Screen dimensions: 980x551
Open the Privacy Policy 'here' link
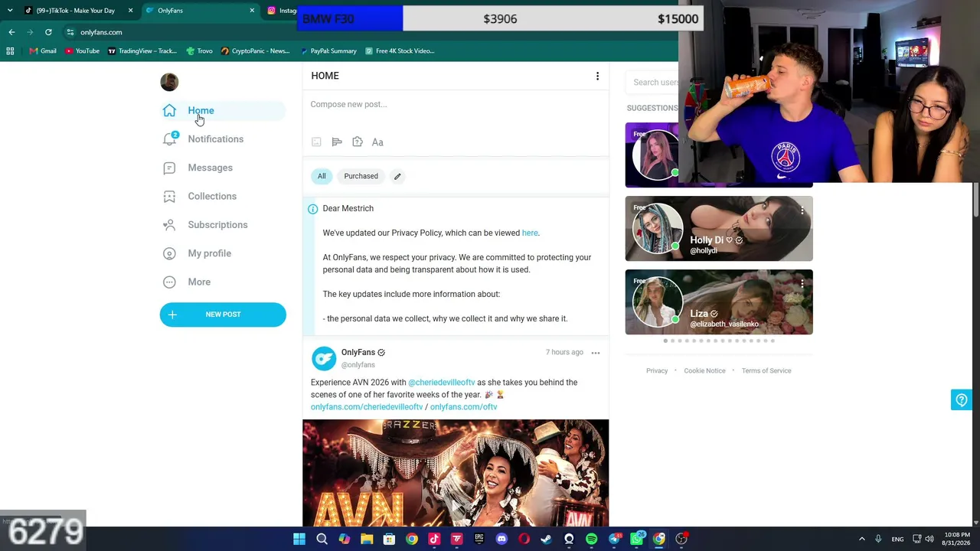coord(530,233)
